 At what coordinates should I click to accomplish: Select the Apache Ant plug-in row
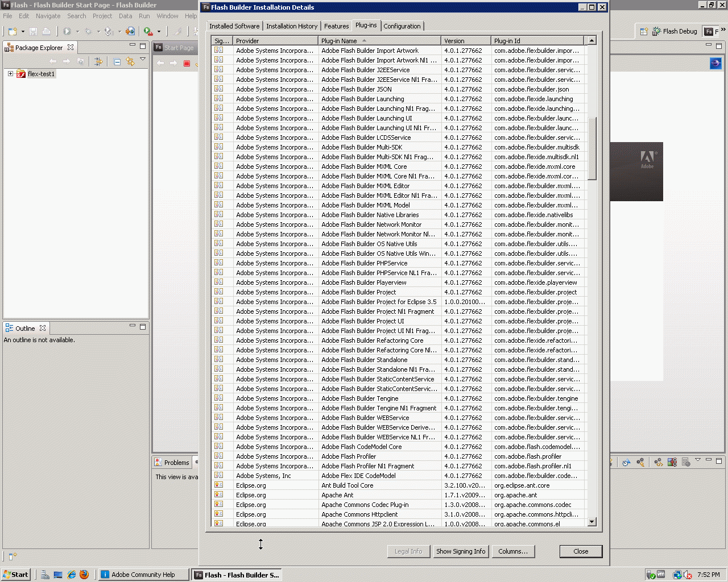399,495
